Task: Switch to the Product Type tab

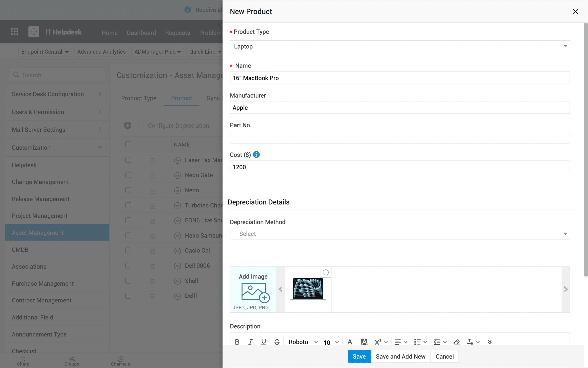Action: (139, 98)
